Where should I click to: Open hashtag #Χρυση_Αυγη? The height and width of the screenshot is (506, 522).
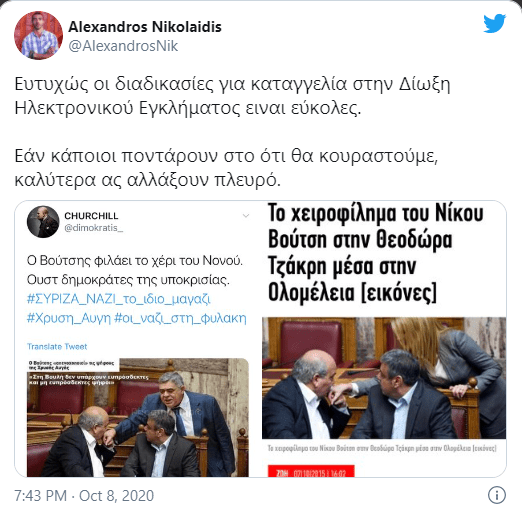pos(69,318)
